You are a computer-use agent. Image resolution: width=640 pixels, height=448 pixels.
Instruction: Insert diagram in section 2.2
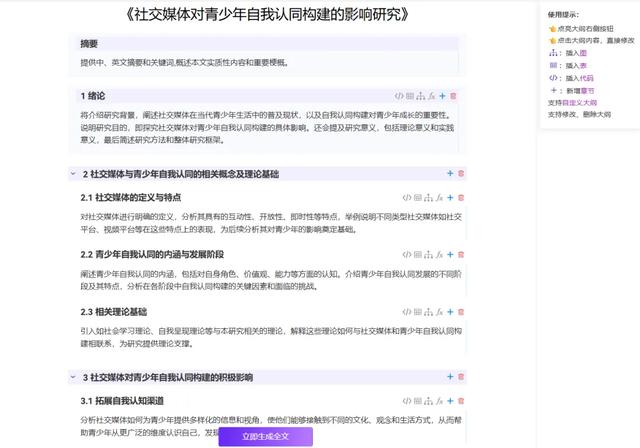point(429,255)
